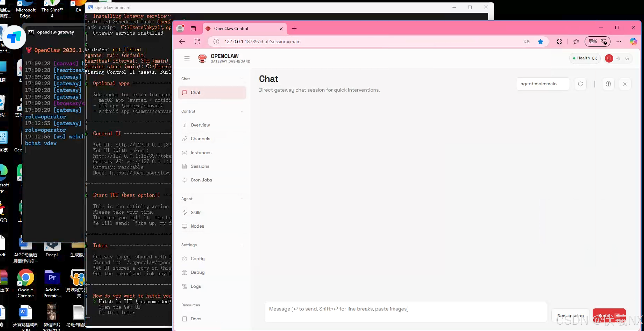This screenshot has height=331, width=644.
Task: Toggle focus mode icon in chat header
Action: point(625,84)
